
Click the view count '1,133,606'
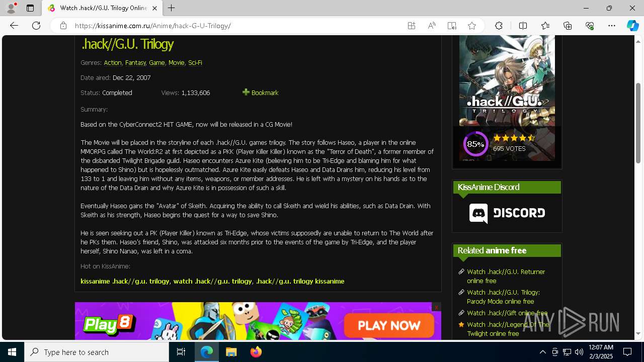click(x=196, y=93)
